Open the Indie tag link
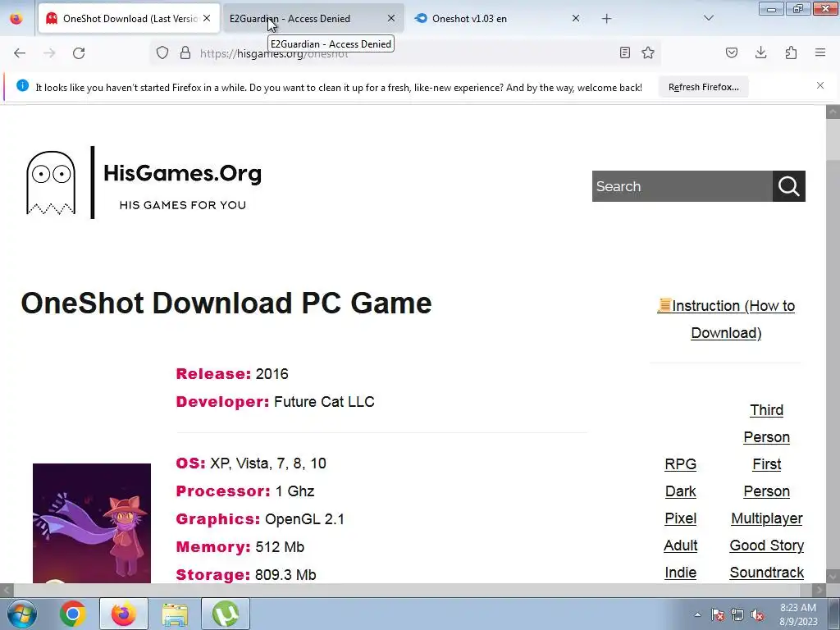840x630 pixels. pyautogui.click(x=680, y=573)
